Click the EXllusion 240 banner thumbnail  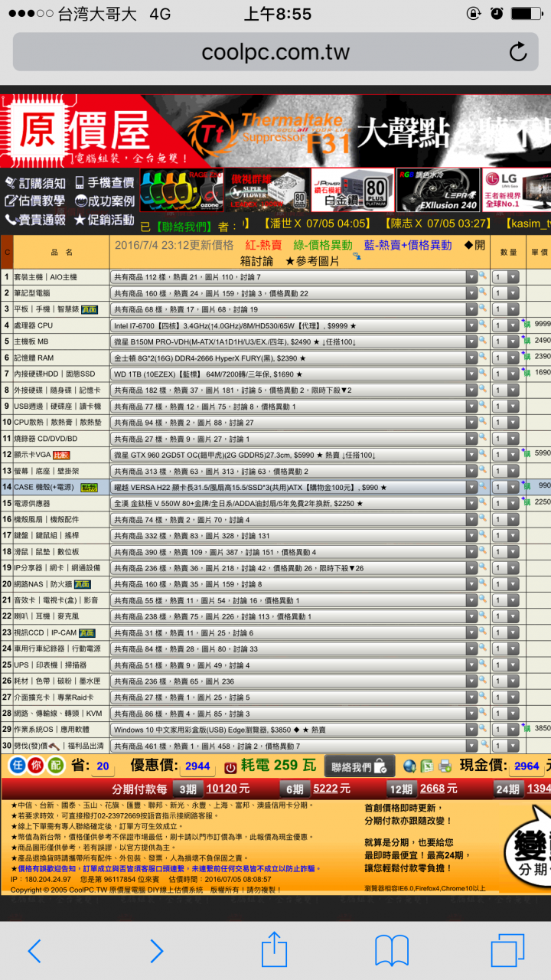point(438,190)
